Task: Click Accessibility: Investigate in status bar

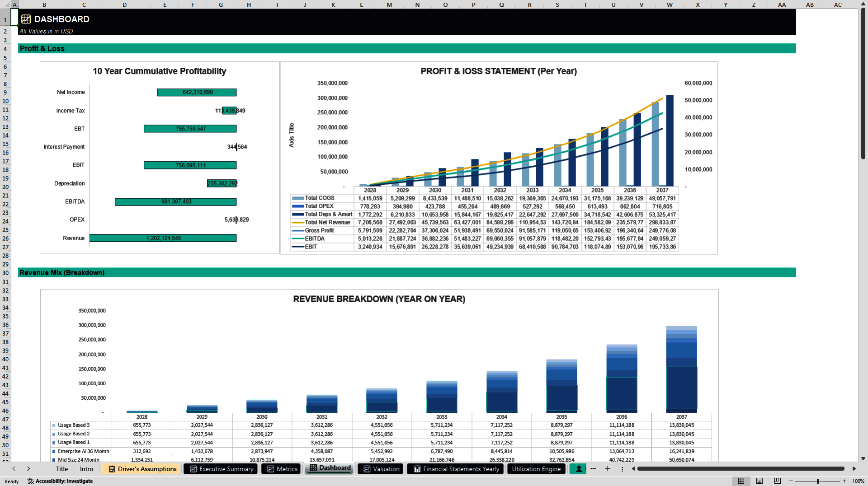Action: pyautogui.click(x=60, y=481)
